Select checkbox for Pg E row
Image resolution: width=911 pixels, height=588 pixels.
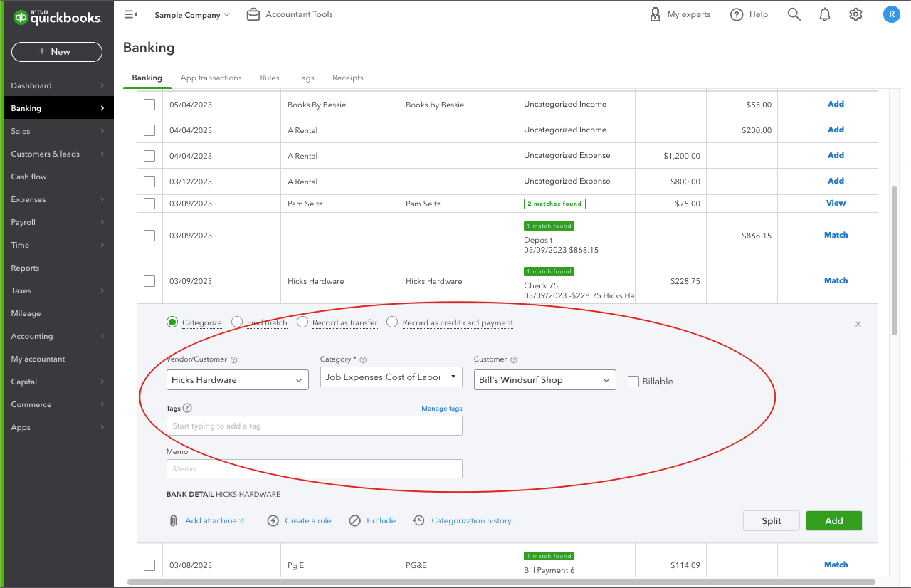point(149,565)
